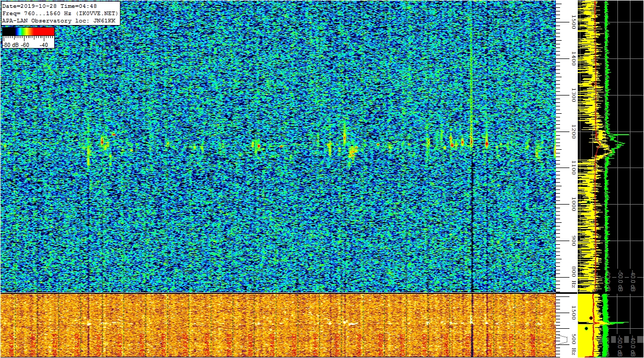The height and width of the screenshot is (358, 644).
Task: Select the dark green dot marker at 1000 Hz
Action: pyautogui.click(x=589, y=202)
